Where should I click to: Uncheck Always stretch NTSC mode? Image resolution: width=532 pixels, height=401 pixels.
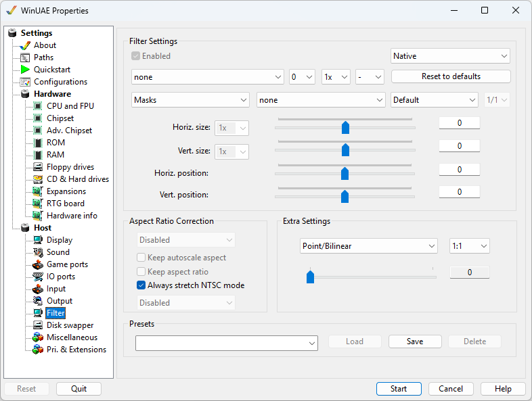pyautogui.click(x=141, y=285)
